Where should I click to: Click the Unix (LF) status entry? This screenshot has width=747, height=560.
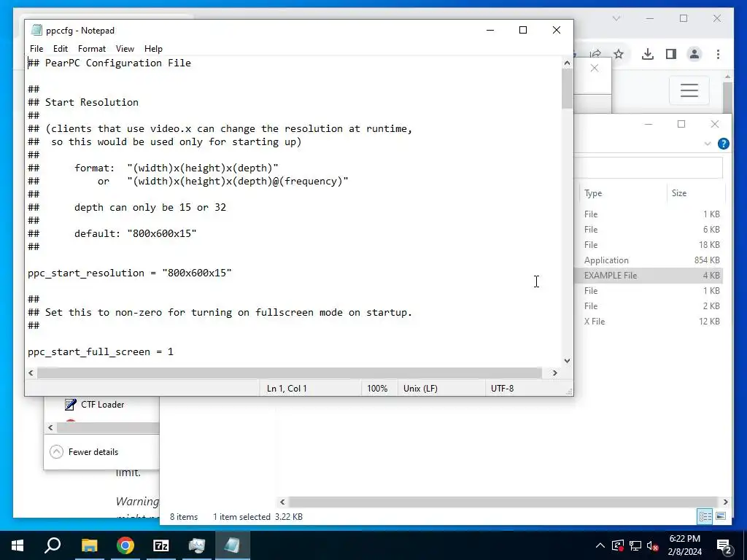click(x=421, y=389)
